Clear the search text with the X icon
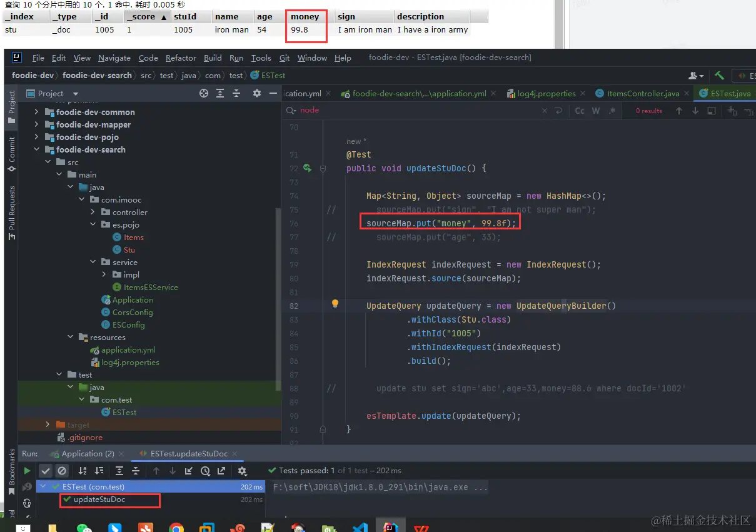This screenshot has height=532, width=756. click(x=543, y=111)
